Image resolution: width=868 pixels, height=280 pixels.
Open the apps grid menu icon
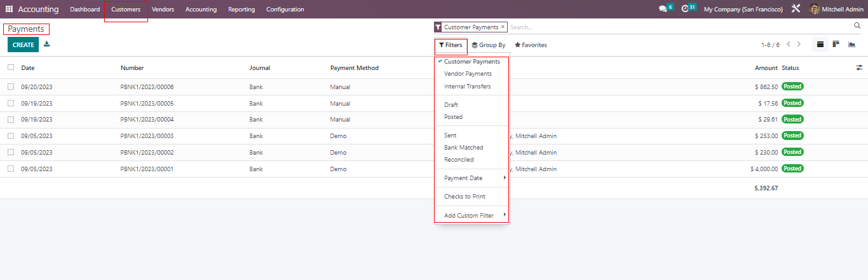pyautogui.click(x=9, y=10)
